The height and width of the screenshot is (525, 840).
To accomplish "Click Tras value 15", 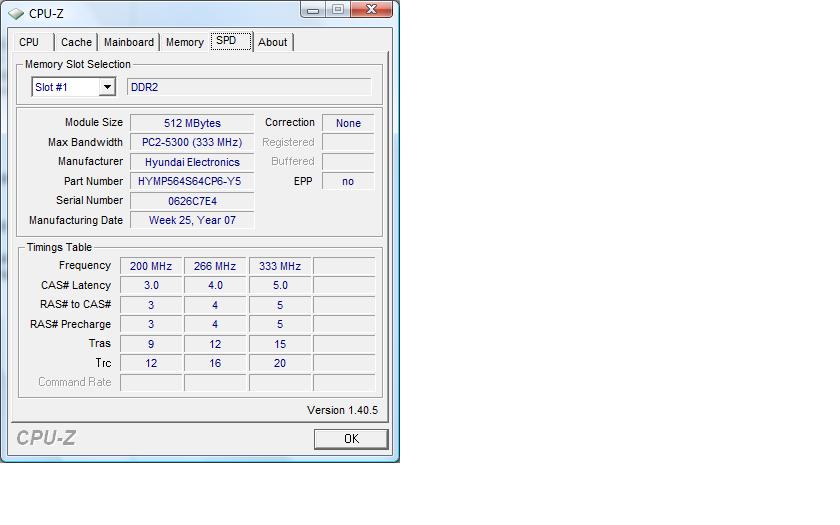I will (x=280, y=343).
